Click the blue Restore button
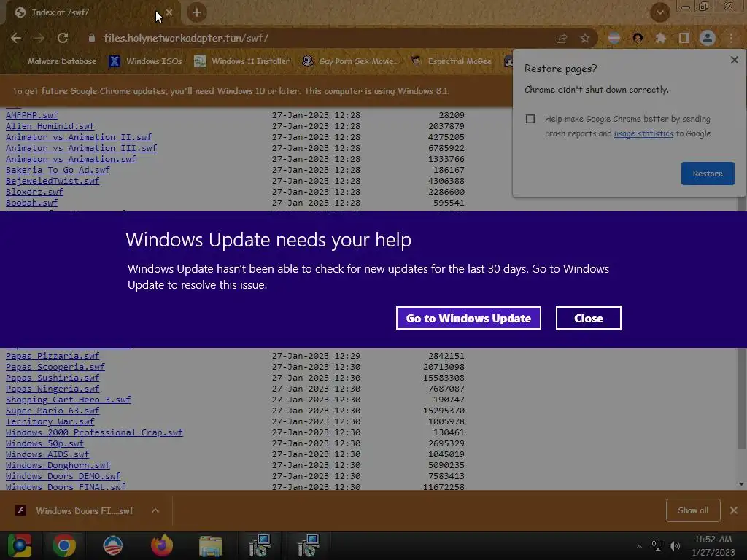 click(x=708, y=174)
